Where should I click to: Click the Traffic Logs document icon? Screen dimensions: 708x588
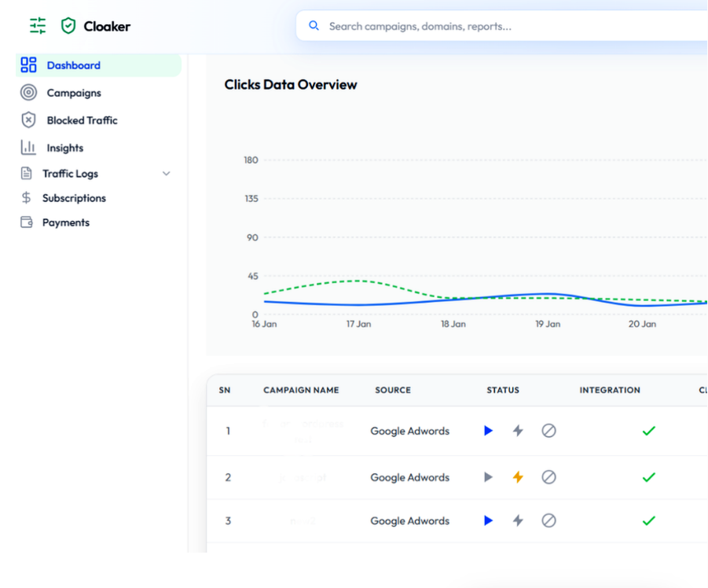(27, 174)
